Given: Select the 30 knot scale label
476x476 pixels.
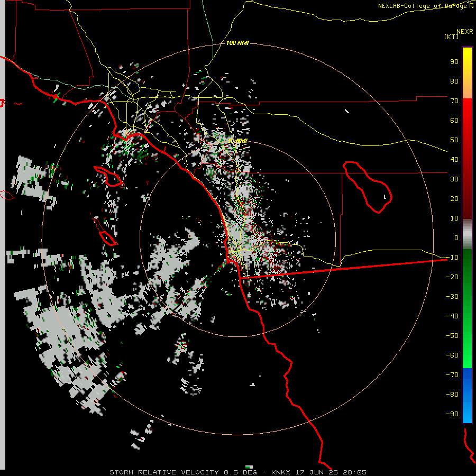Looking at the screenshot, I should click(454, 179).
